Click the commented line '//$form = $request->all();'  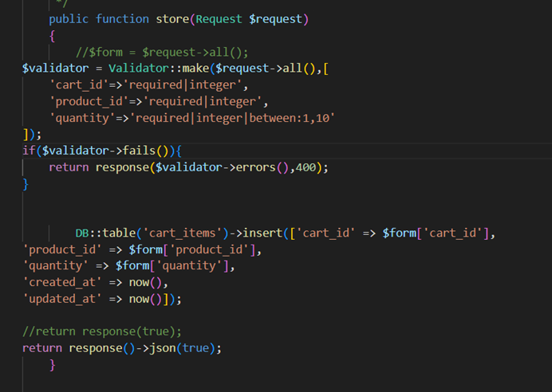[x=162, y=53]
